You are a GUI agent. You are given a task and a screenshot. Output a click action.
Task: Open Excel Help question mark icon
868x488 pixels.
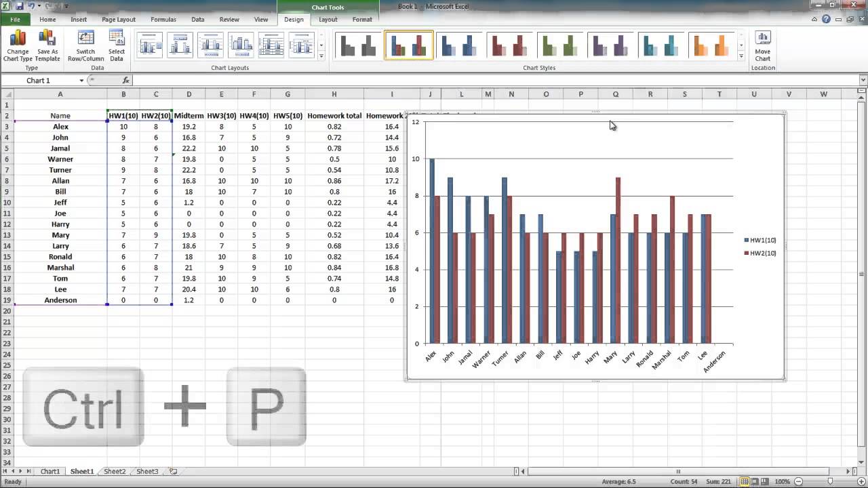click(x=826, y=20)
